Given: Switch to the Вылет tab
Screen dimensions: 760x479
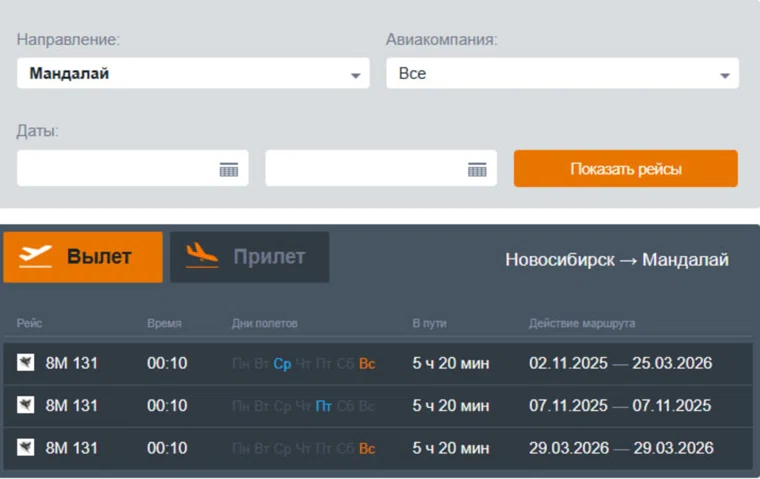Looking at the screenshot, I should click(83, 257).
